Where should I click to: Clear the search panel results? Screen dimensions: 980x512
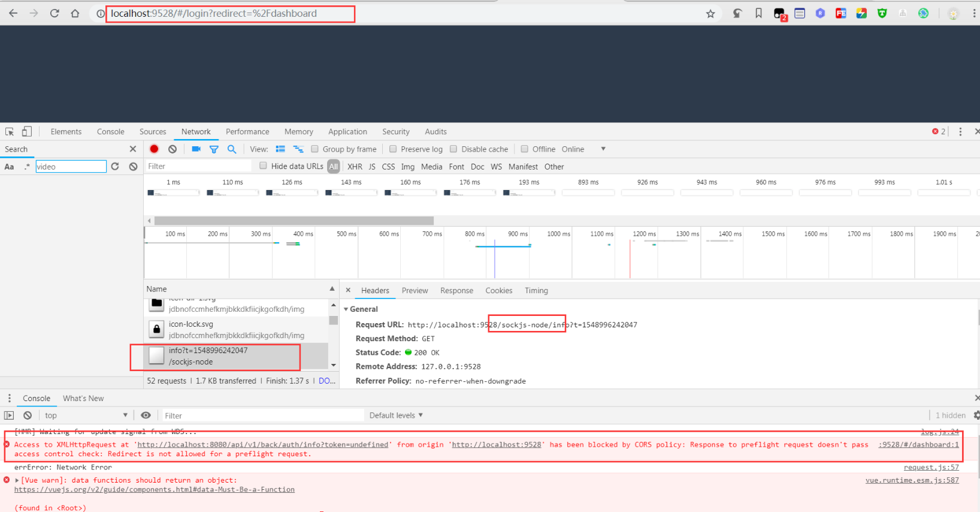pos(133,166)
